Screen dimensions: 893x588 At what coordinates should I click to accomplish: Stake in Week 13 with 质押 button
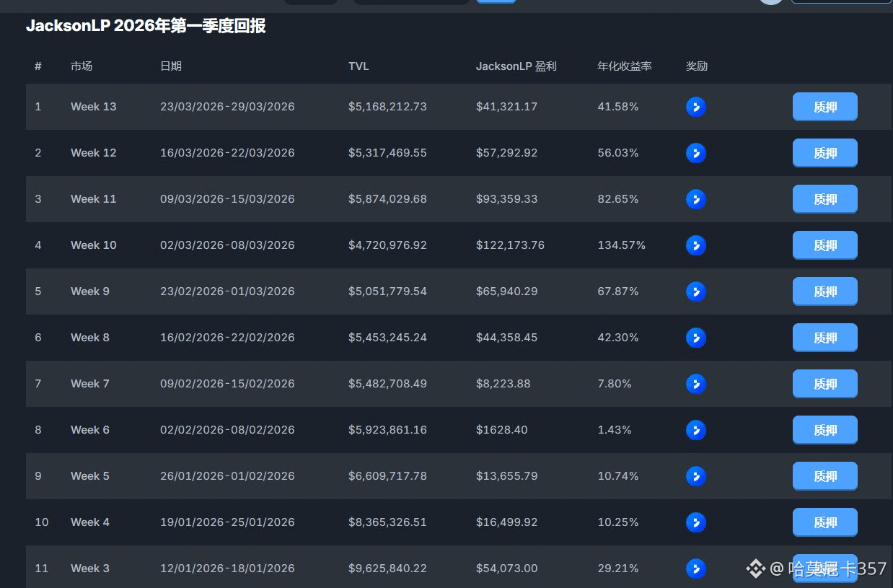[x=825, y=107]
